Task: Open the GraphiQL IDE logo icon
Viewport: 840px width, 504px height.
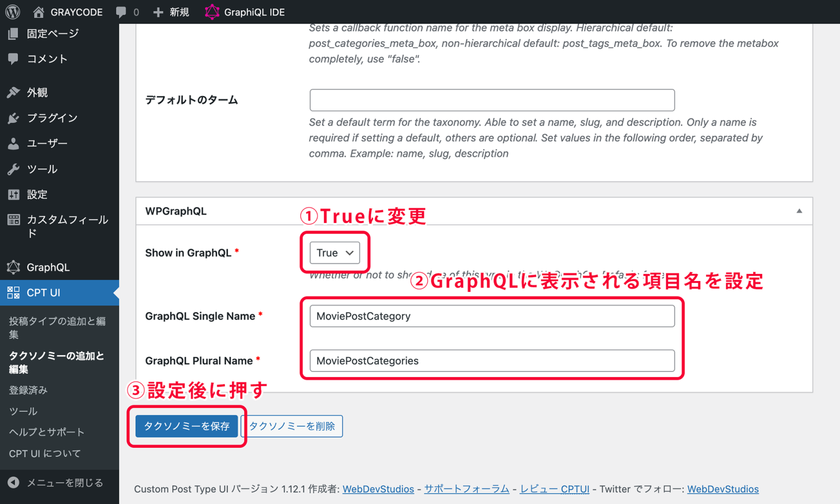Action: pyautogui.click(x=212, y=11)
